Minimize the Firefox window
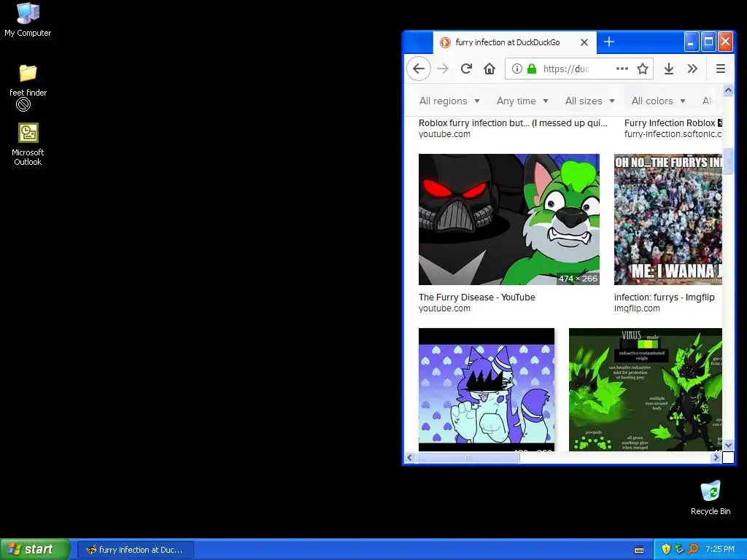Screen dimensions: 747x560 [x=692, y=42]
